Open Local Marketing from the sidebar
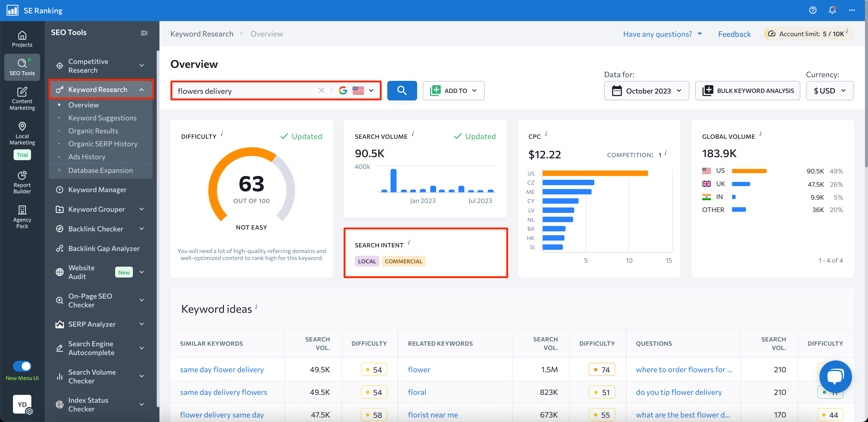The image size is (868, 422). (22, 134)
